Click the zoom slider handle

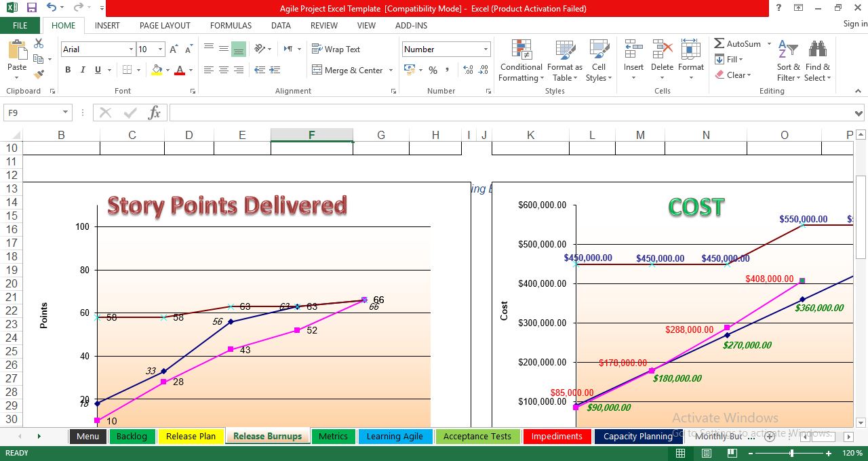(791, 453)
